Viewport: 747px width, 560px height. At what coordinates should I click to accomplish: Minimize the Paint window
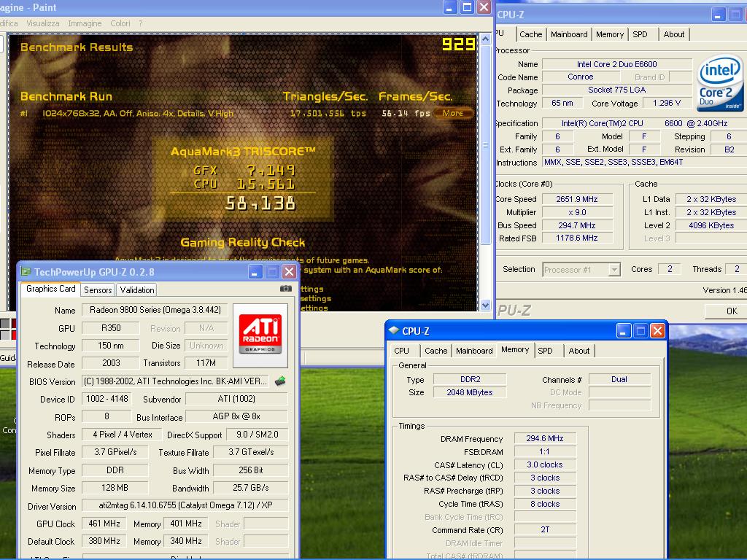(x=449, y=7)
